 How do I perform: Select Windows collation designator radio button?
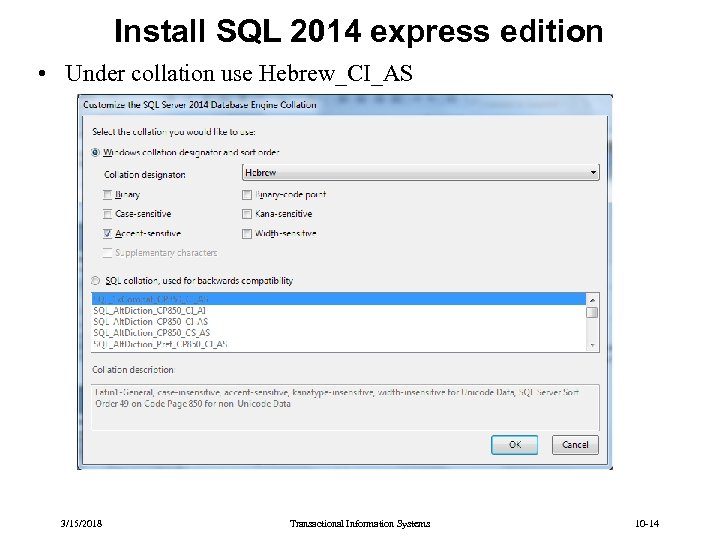click(96, 152)
